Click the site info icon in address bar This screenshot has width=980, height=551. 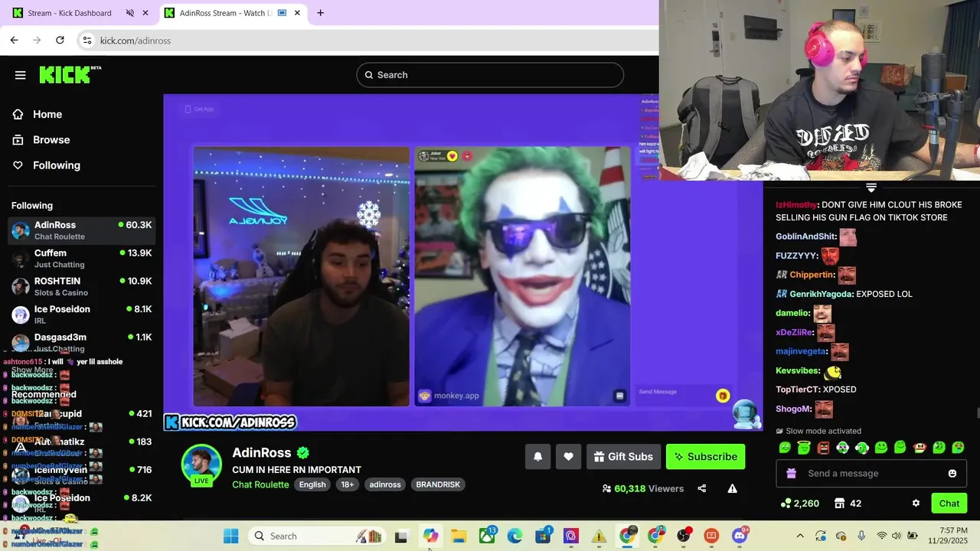(87, 41)
